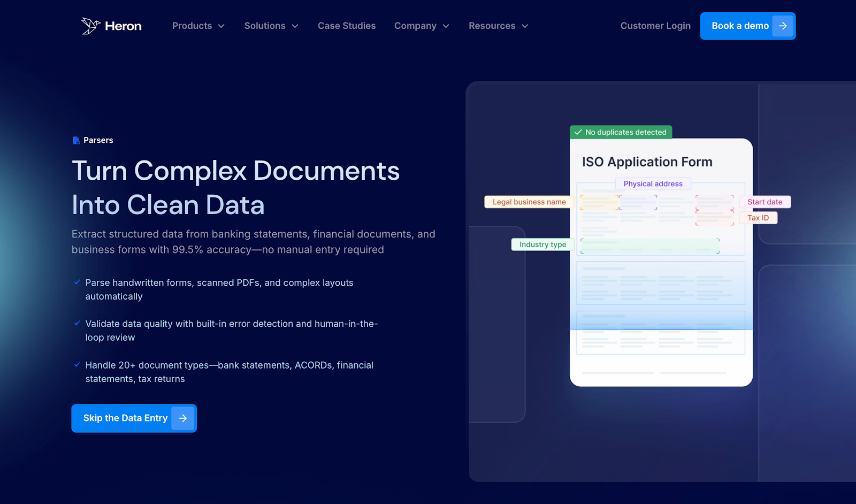Click the Parsers label text
The width and height of the screenshot is (856, 504).
(x=98, y=140)
